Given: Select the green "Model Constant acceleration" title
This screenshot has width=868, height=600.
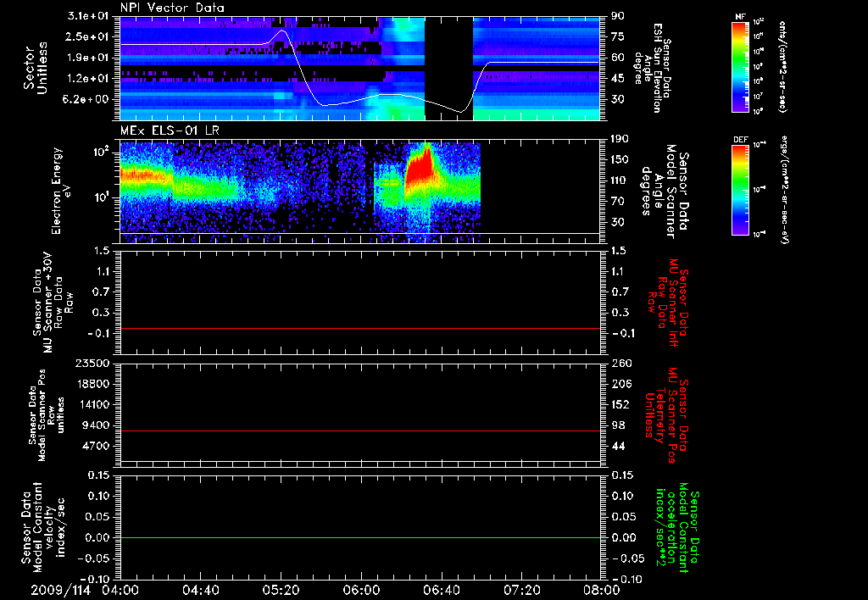Looking at the screenshot, I should [x=676, y=528].
